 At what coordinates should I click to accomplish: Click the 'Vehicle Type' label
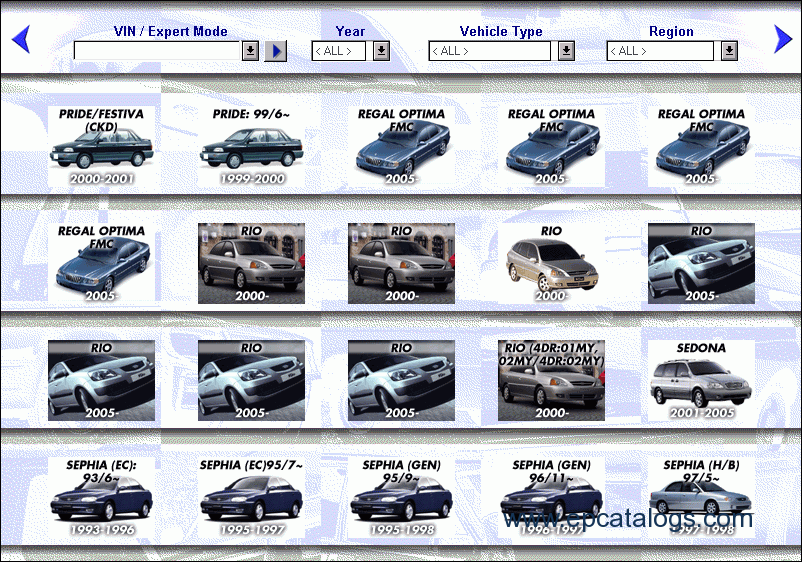(x=501, y=32)
